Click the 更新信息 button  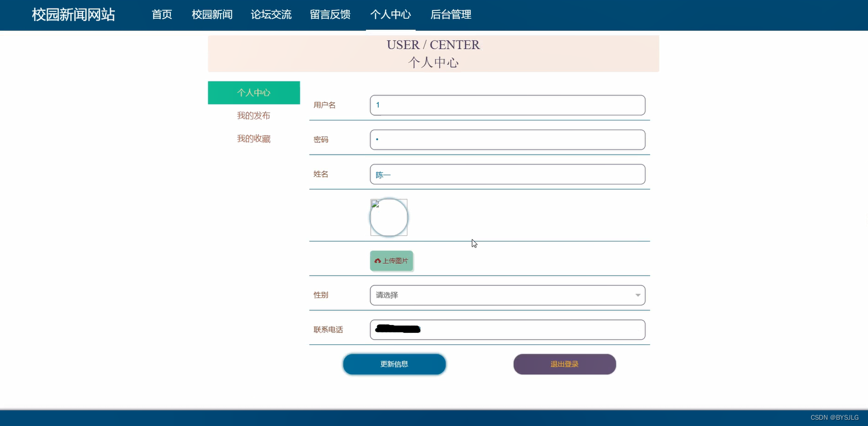[x=394, y=364]
